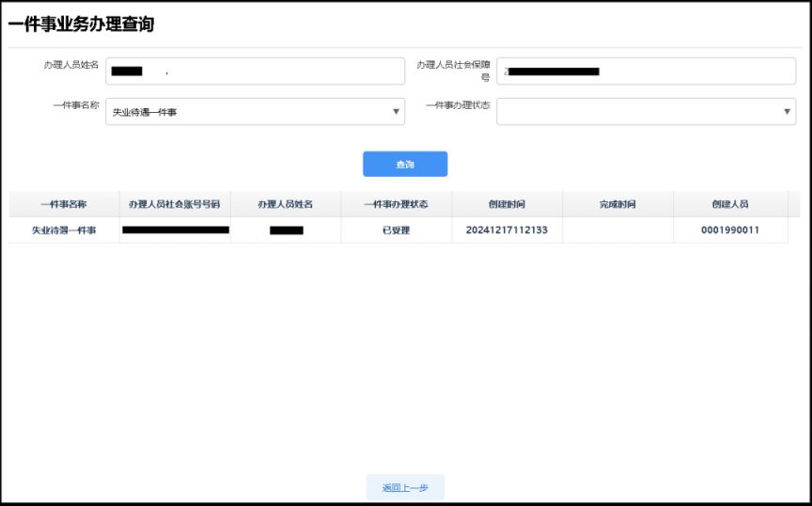This screenshot has width=812, height=506.
Task: Open the 一件事名称 dropdown showing 失业待遇一件事
Action: click(x=255, y=112)
